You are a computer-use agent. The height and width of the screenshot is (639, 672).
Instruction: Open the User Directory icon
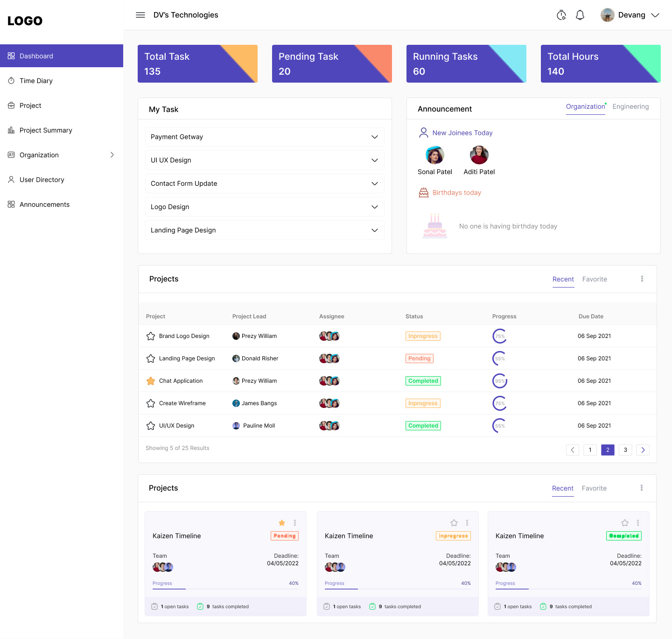(x=11, y=180)
